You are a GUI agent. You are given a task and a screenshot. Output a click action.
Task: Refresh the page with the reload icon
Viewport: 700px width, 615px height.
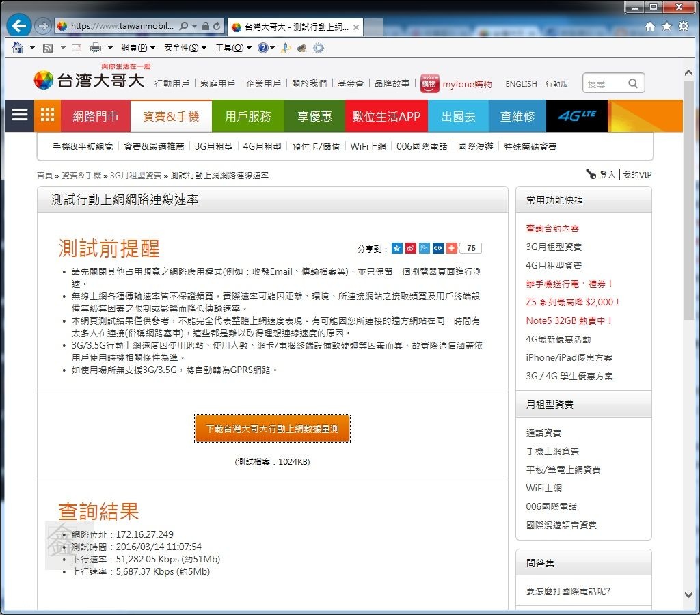point(217,27)
